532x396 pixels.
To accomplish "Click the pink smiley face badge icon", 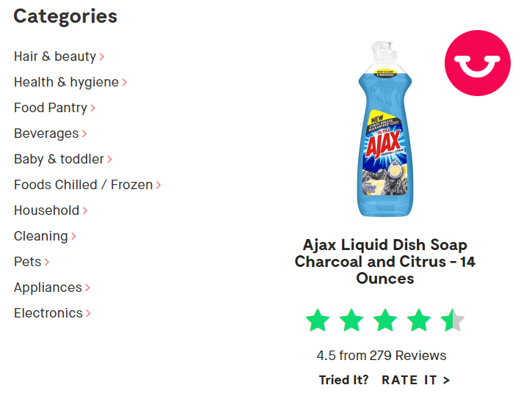I will coord(477,63).
